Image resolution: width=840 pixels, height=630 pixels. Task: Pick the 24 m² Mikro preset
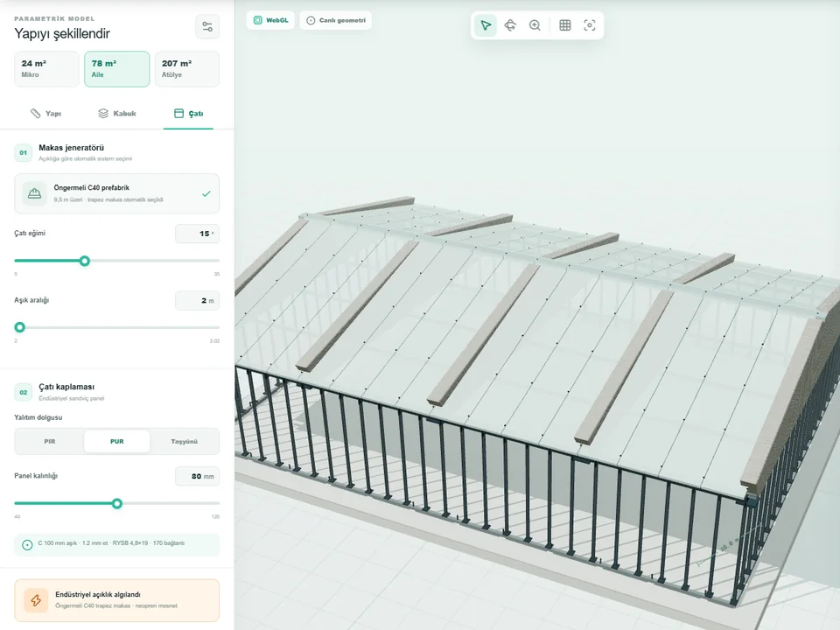(46, 68)
